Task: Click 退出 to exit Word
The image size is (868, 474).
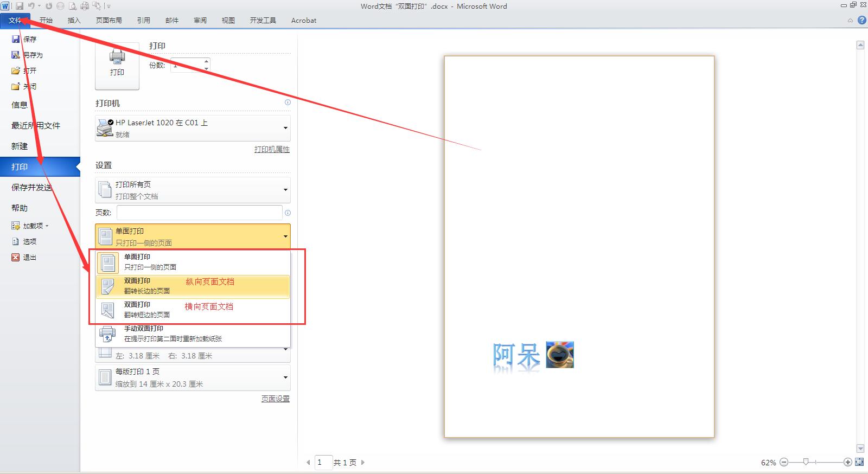Action: pos(24,257)
